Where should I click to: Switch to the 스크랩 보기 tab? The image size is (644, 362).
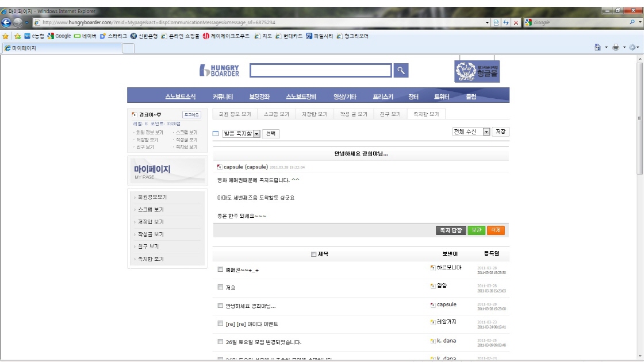point(276,114)
